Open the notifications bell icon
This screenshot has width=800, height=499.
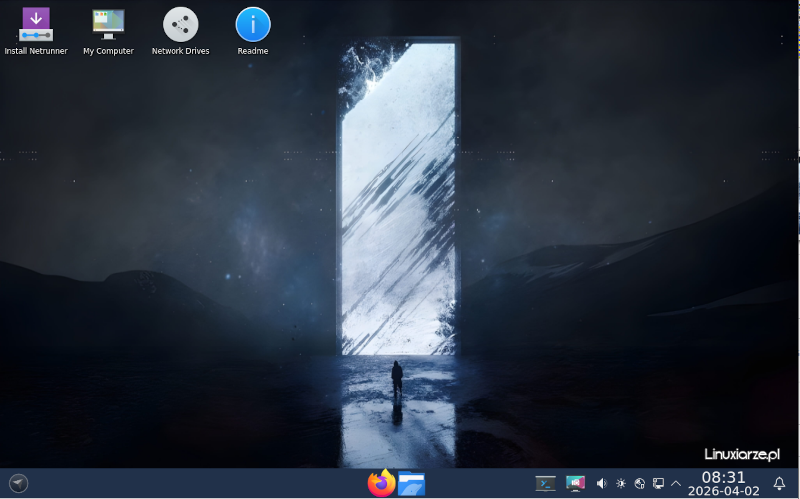[779, 483]
